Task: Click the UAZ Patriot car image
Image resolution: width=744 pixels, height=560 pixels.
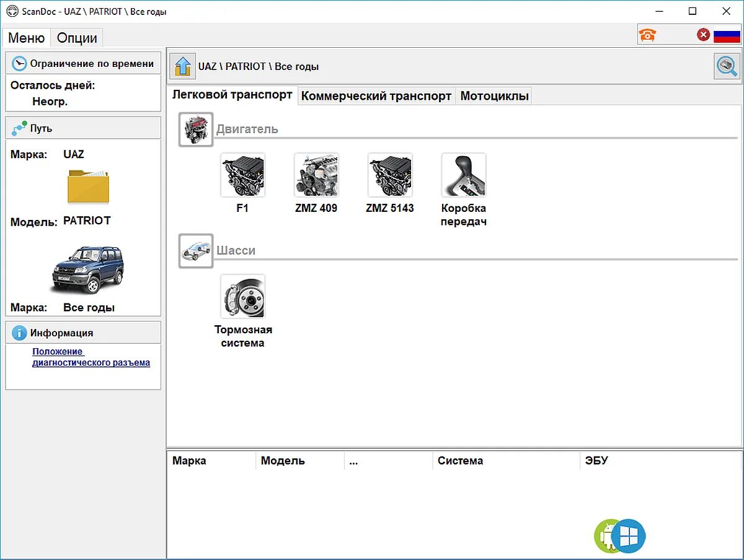Action: (x=87, y=269)
